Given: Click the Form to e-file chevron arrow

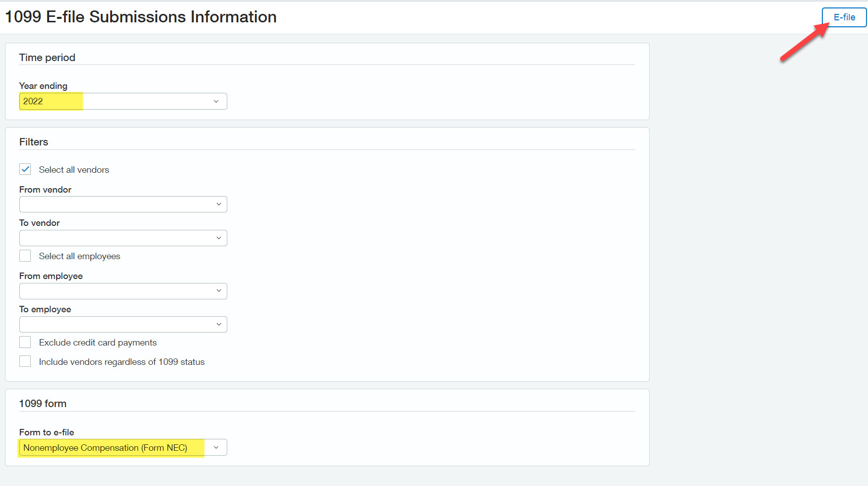Looking at the screenshot, I should point(216,447).
